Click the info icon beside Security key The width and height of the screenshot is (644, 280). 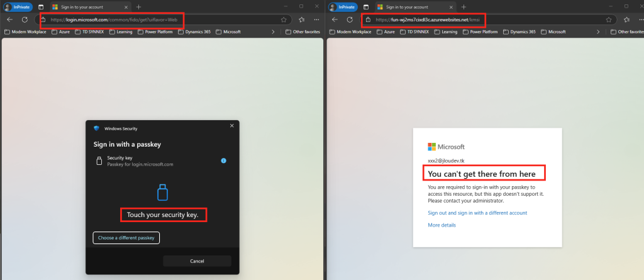223,160
